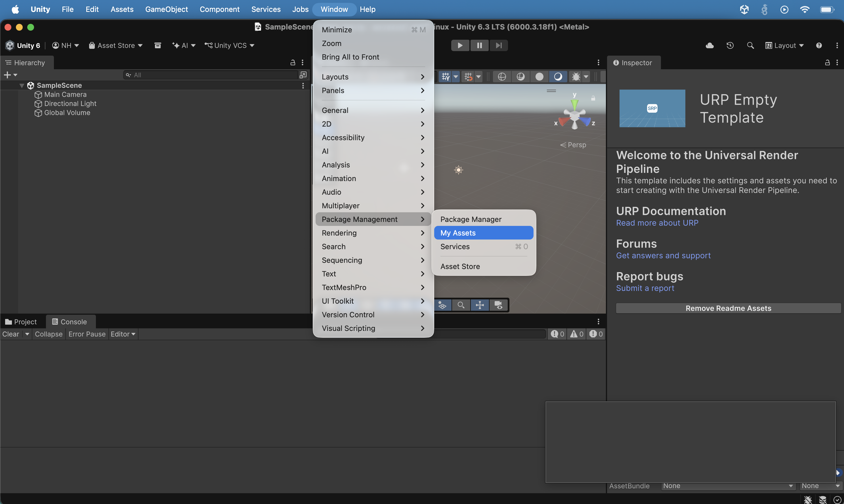Image resolution: width=844 pixels, height=504 pixels.
Task: Open the console Editor dropdown
Action: pos(123,334)
